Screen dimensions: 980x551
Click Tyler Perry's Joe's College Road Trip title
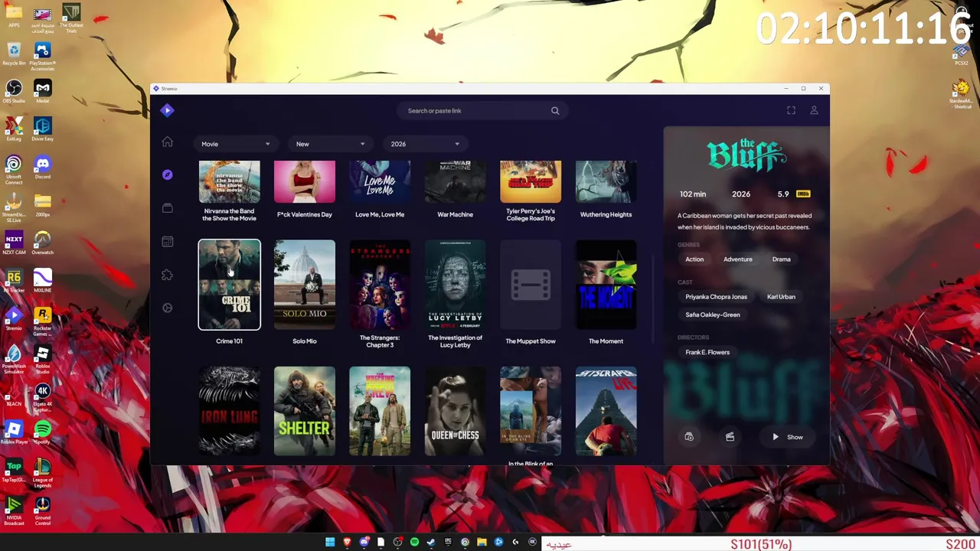531,214
